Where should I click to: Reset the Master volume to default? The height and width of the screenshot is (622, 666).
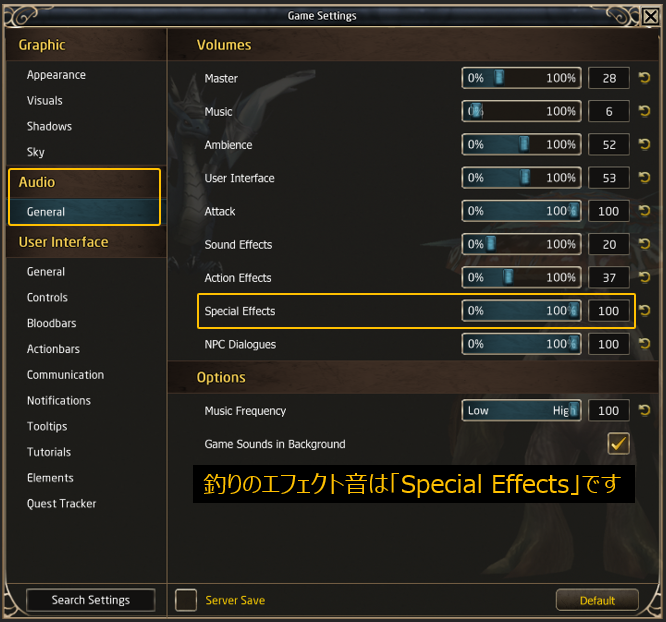tap(644, 78)
